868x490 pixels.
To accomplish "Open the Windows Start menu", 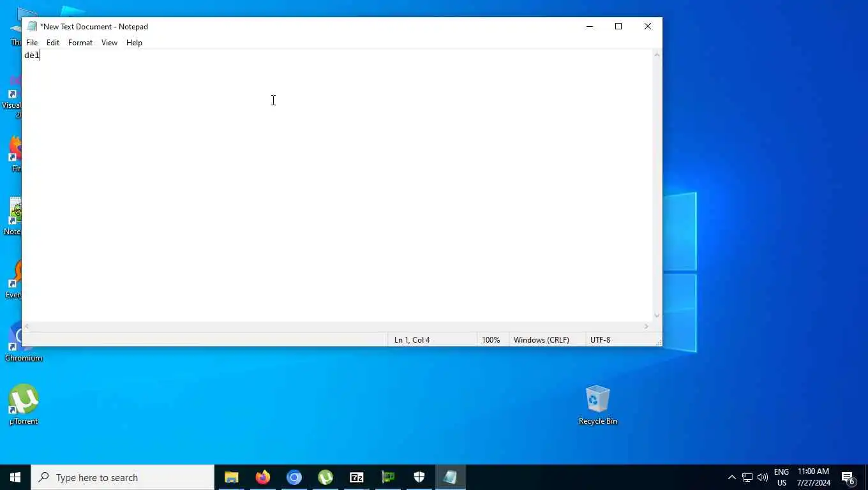I will [15, 477].
